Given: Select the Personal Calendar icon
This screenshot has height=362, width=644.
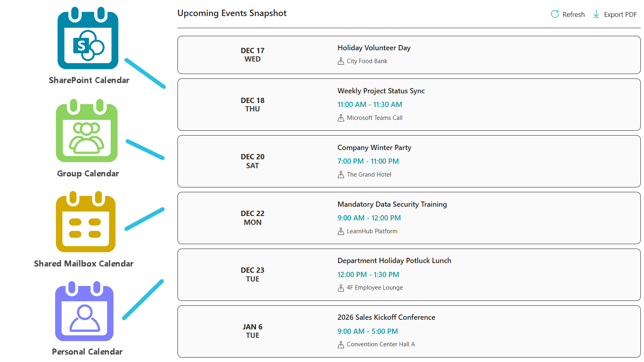Looking at the screenshot, I should (x=85, y=314).
